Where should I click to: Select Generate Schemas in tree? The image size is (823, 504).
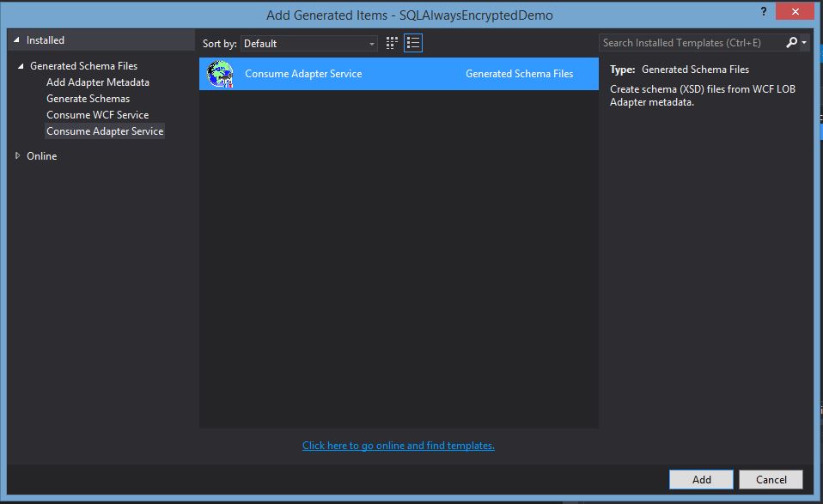click(x=88, y=99)
